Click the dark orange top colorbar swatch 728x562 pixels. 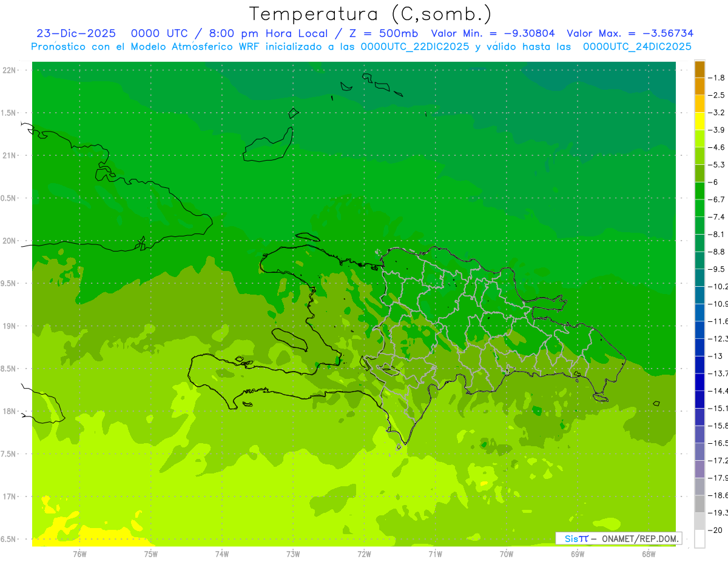tap(699, 69)
